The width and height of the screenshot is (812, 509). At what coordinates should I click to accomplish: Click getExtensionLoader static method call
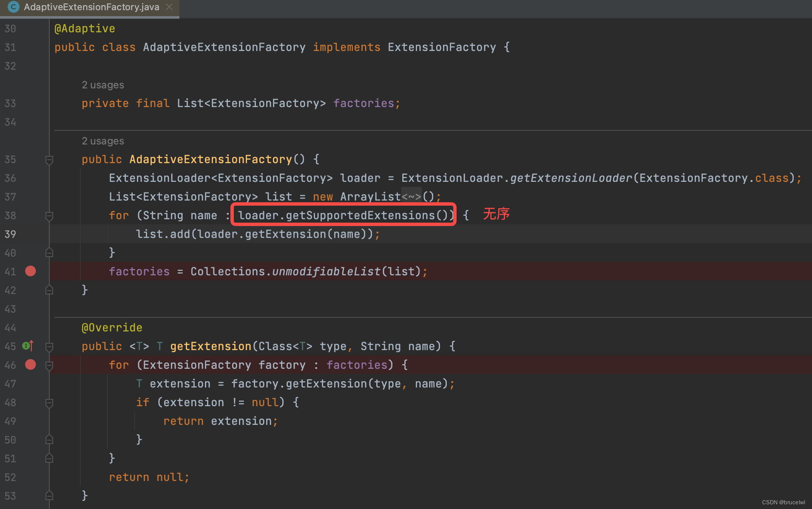(571, 178)
